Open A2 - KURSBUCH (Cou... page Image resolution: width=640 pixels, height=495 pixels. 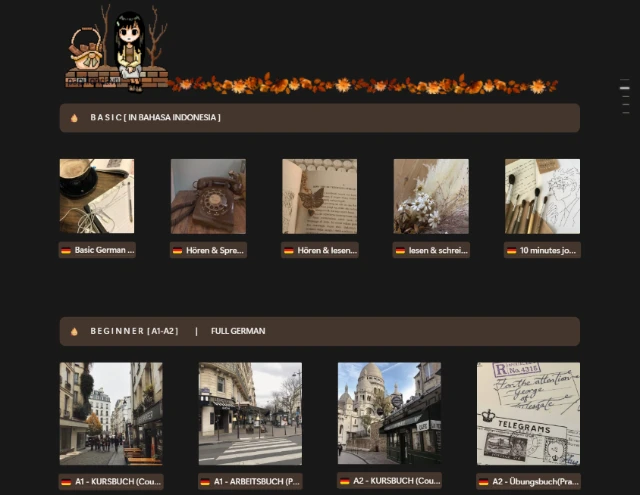pos(389,481)
